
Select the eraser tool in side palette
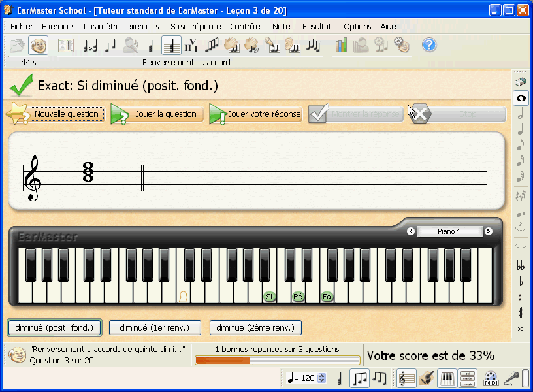521,82
